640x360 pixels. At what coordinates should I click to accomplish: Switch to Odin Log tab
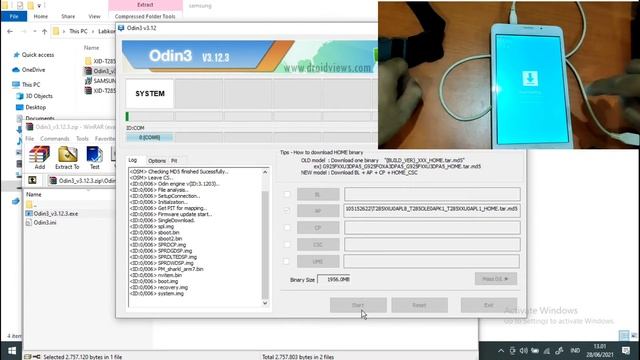click(x=133, y=160)
